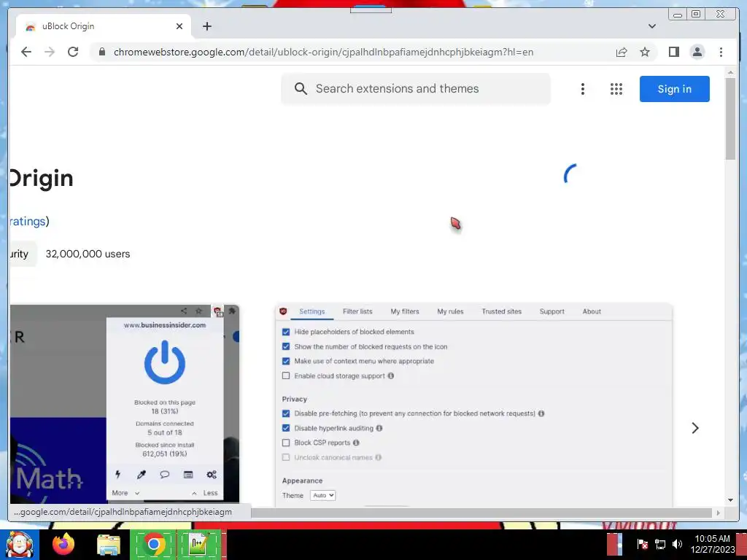Open the My rules tab

click(450, 311)
